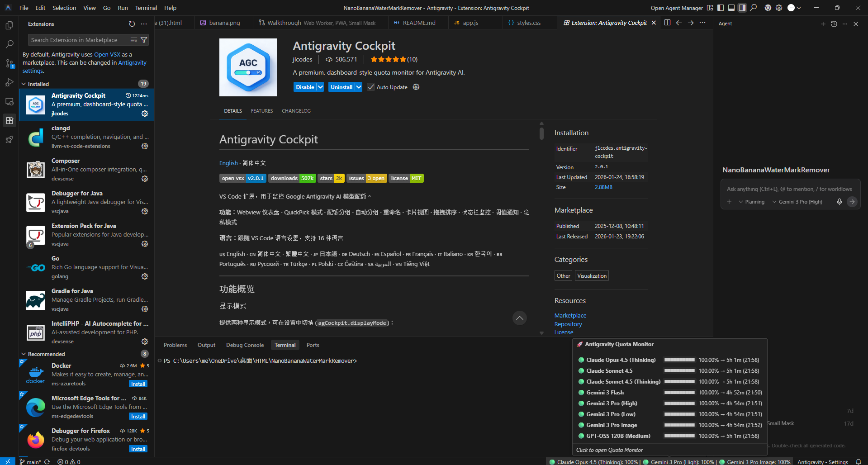Navigate back in editor history
This screenshot has width=868, height=465.
679,23
